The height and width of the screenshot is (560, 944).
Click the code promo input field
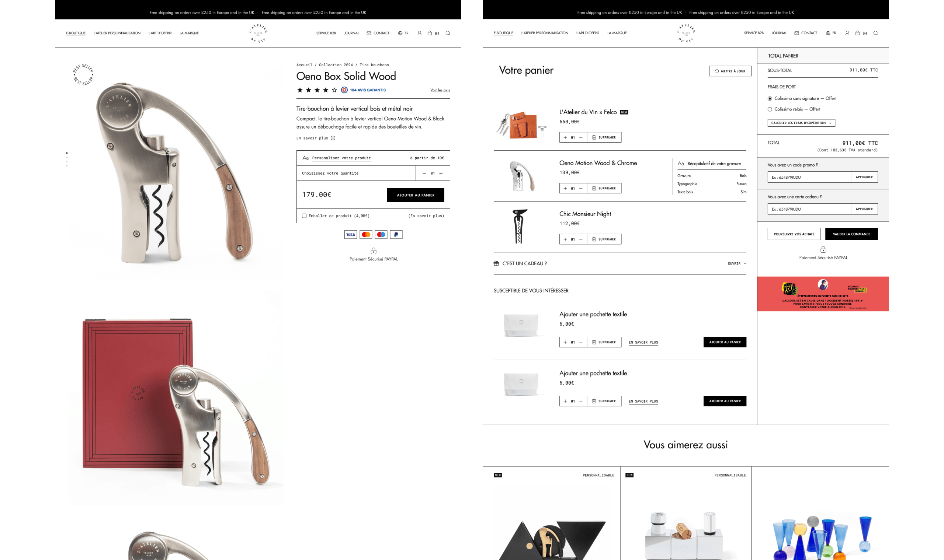pyautogui.click(x=809, y=177)
